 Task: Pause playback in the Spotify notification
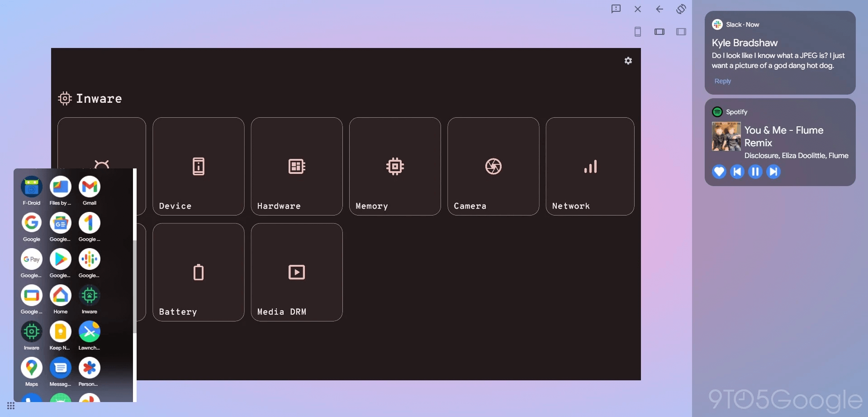[x=755, y=172]
